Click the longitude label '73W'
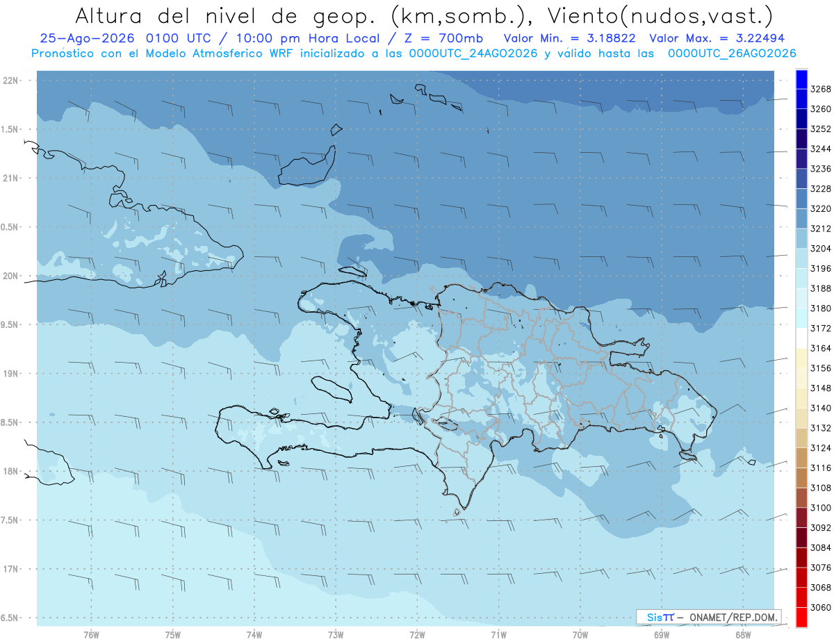Viewport: 834px width, 644px height. coord(336,634)
